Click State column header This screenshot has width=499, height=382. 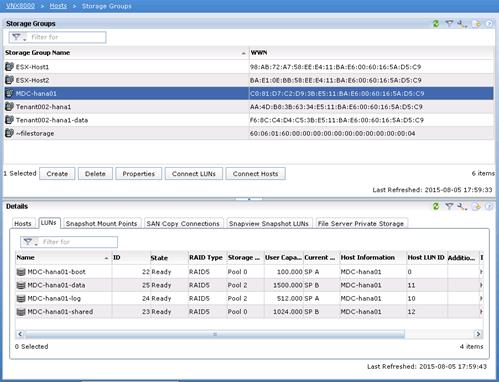pyautogui.click(x=169, y=258)
